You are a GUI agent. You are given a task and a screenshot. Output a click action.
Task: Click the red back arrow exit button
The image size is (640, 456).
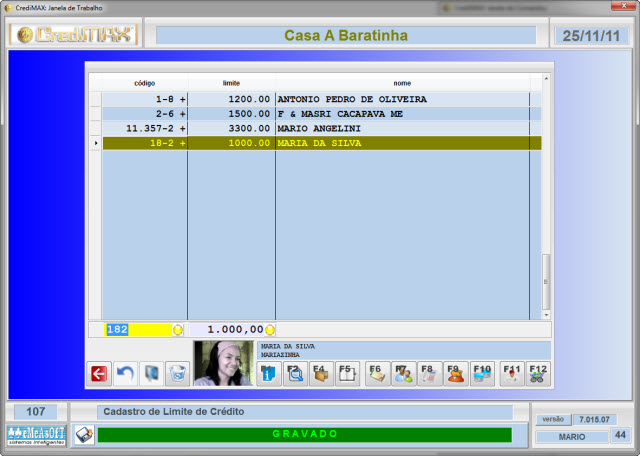(x=99, y=373)
